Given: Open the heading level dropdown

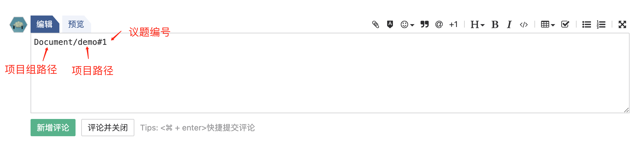Looking at the screenshot, I should [x=477, y=24].
